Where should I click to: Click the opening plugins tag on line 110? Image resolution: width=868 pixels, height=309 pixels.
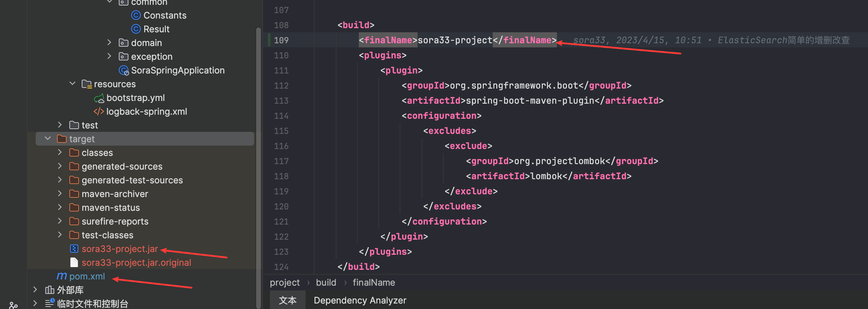coord(382,55)
